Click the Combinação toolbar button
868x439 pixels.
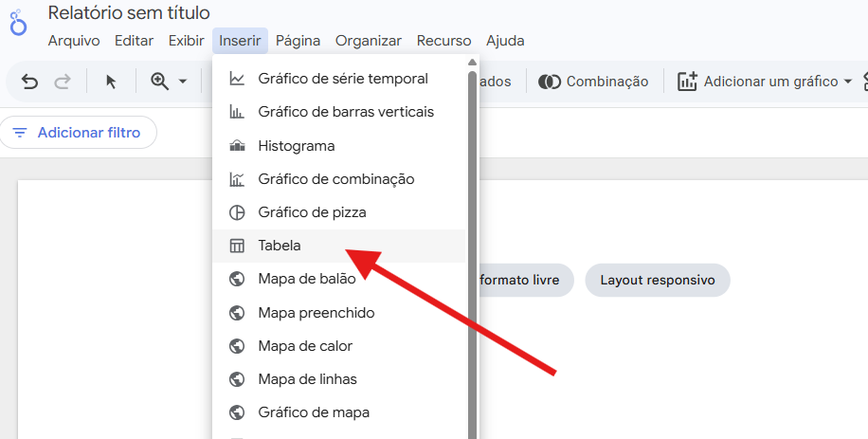(594, 82)
